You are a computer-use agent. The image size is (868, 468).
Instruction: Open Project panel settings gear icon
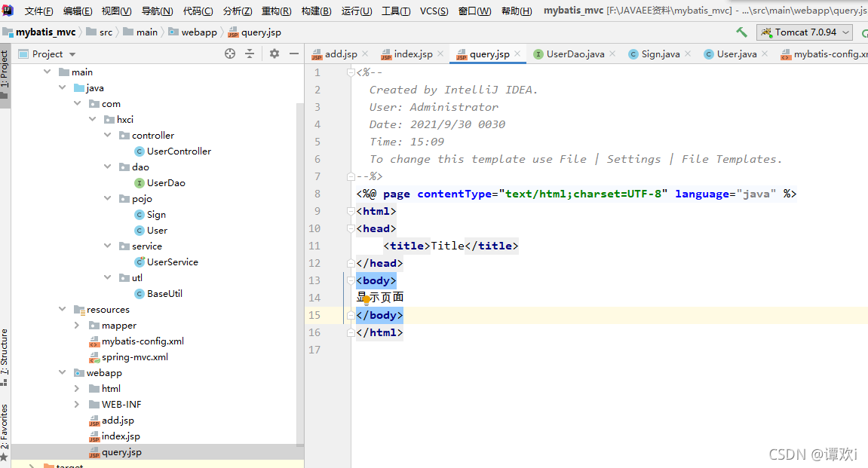(x=275, y=54)
